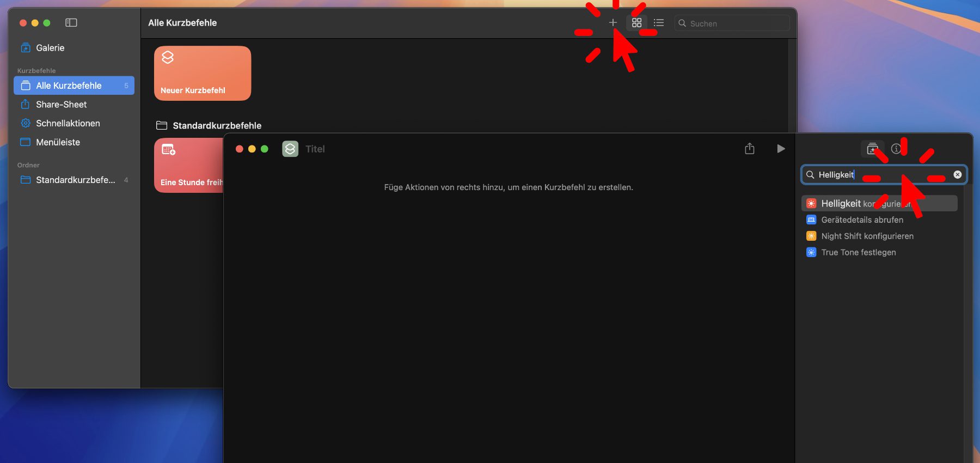The image size is (980, 463).
Task: Click the share icon in editor
Action: point(750,149)
